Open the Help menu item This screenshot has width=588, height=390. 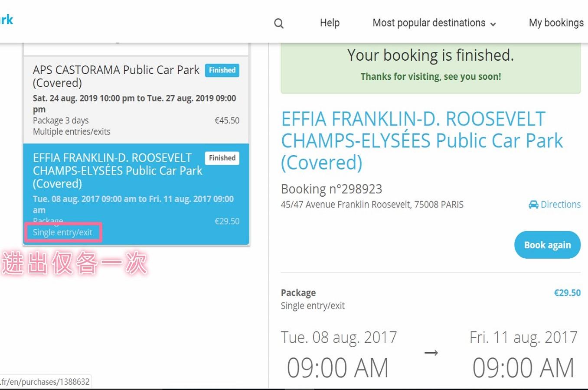coord(330,23)
